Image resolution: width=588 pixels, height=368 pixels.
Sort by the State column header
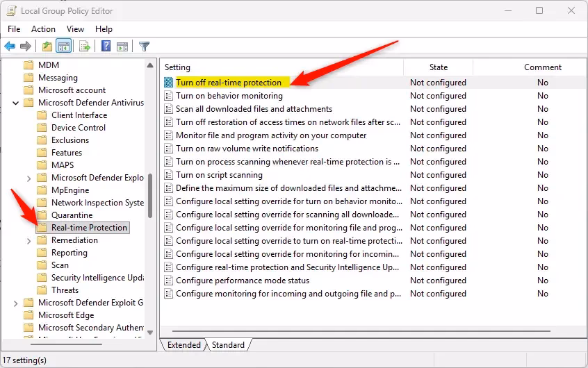438,67
